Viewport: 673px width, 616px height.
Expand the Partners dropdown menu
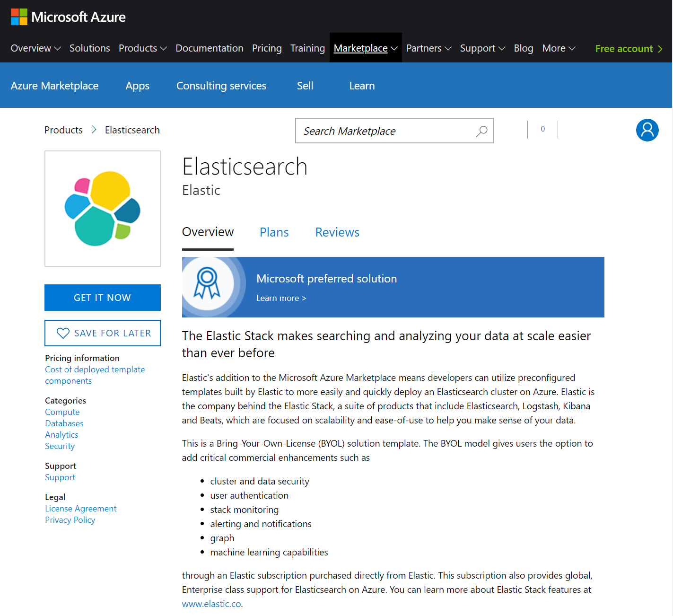(x=428, y=48)
